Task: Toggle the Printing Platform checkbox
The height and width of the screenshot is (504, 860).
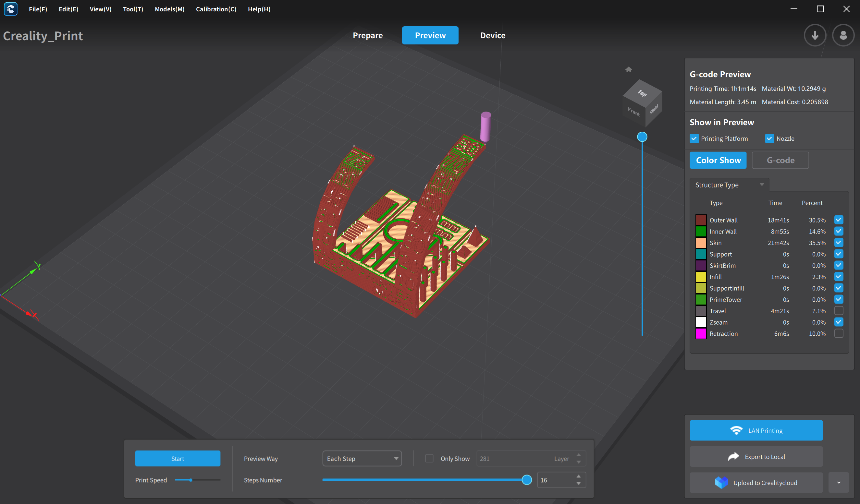Action: [694, 138]
